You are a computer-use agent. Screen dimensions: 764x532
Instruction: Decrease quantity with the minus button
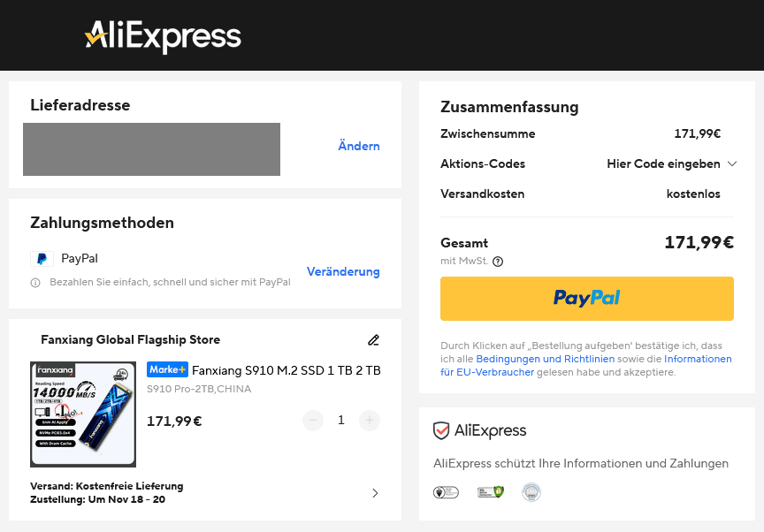pos(313,421)
